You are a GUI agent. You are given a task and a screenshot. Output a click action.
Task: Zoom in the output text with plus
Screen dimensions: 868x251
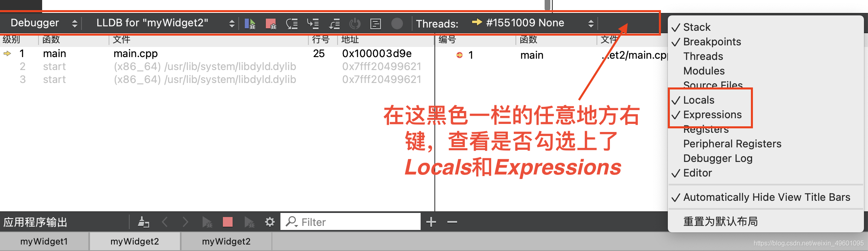tap(431, 222)
